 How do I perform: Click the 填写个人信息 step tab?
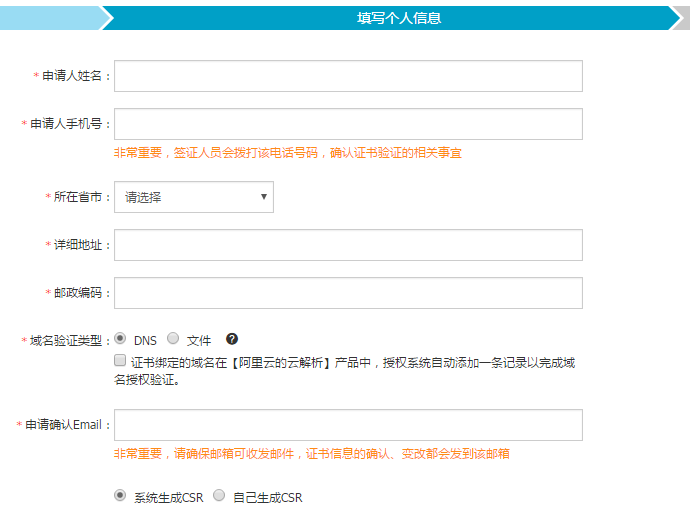click(392, 18)
